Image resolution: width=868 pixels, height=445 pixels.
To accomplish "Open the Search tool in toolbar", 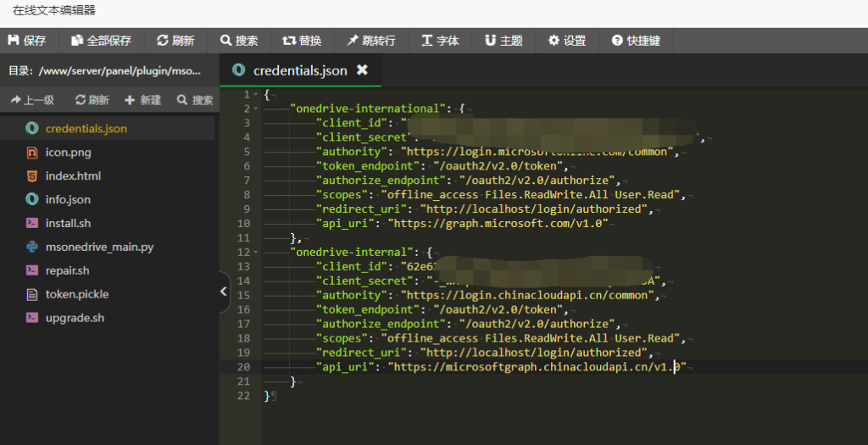I will (239, 41).
